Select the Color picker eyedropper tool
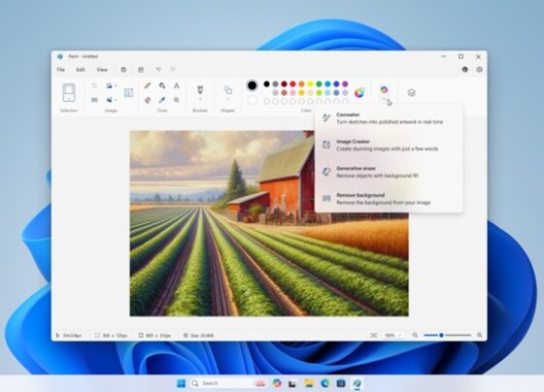 click(162, 100)
